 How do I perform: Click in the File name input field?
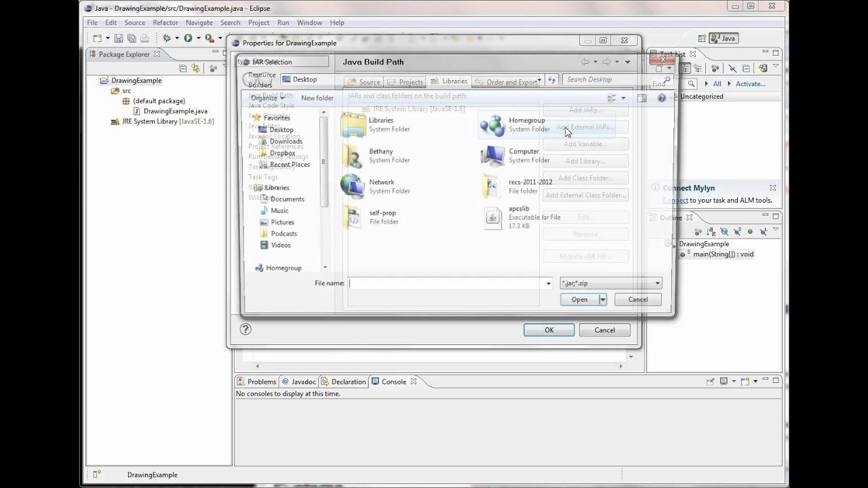click(446, 283)
